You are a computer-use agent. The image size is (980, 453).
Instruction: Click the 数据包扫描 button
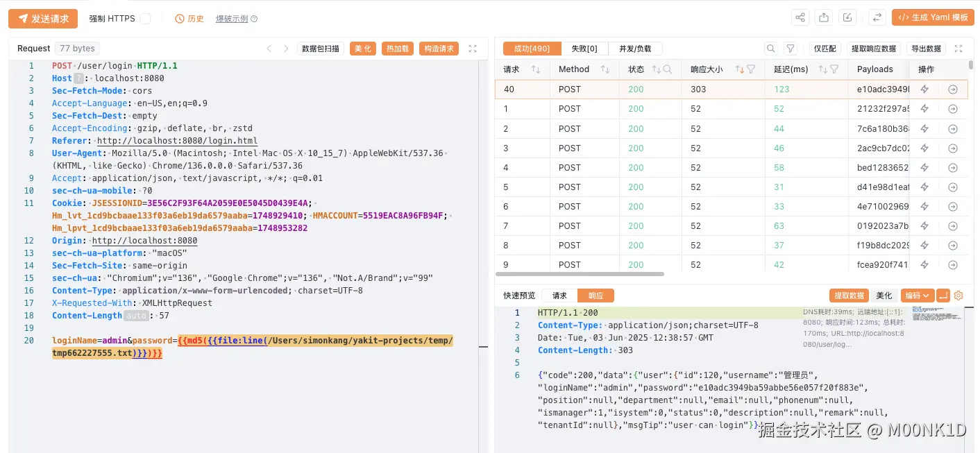321,49
